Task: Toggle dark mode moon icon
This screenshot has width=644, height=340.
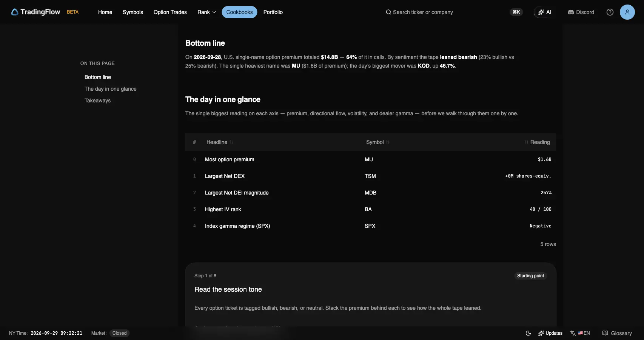Action: (x=528, y=333)
